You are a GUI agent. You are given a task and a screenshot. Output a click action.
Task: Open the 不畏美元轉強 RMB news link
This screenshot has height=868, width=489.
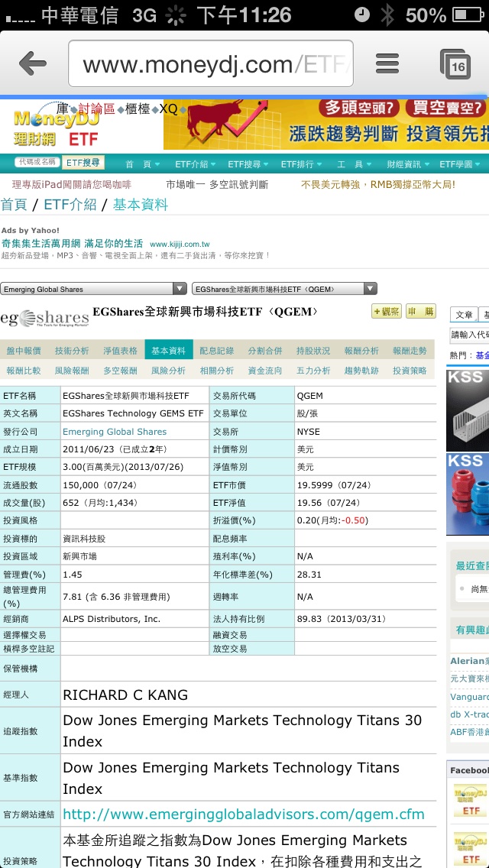point(377,185)
